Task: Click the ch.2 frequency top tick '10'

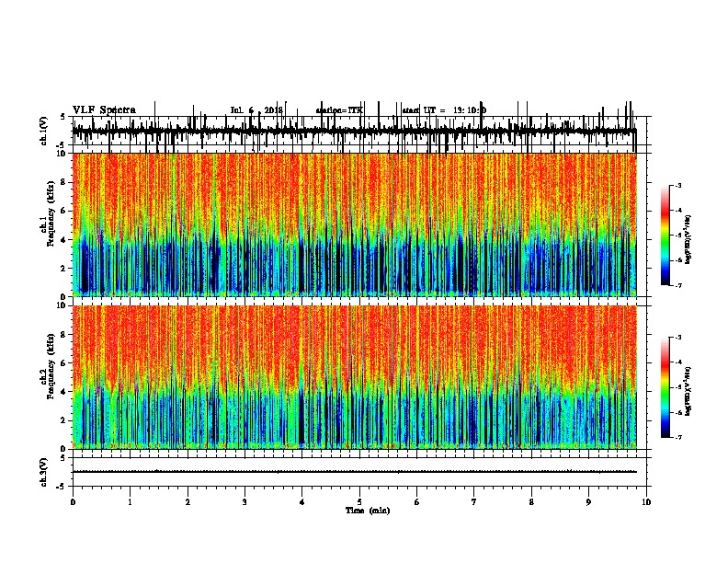Action: coord(62,305)
